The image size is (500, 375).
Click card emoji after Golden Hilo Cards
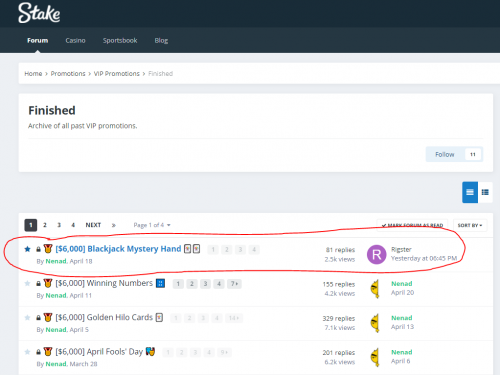point(160,317)
